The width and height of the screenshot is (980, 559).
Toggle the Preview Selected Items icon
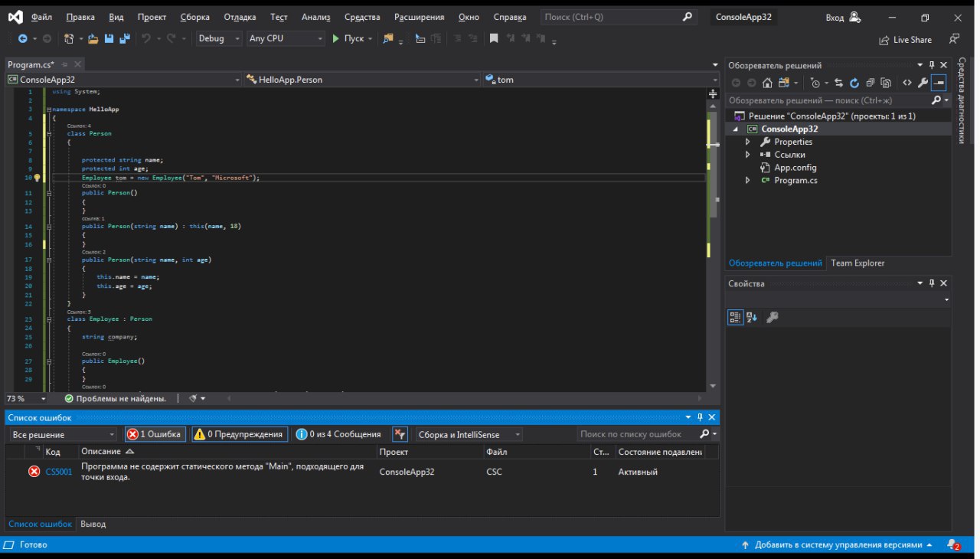[x=939, y=83]
